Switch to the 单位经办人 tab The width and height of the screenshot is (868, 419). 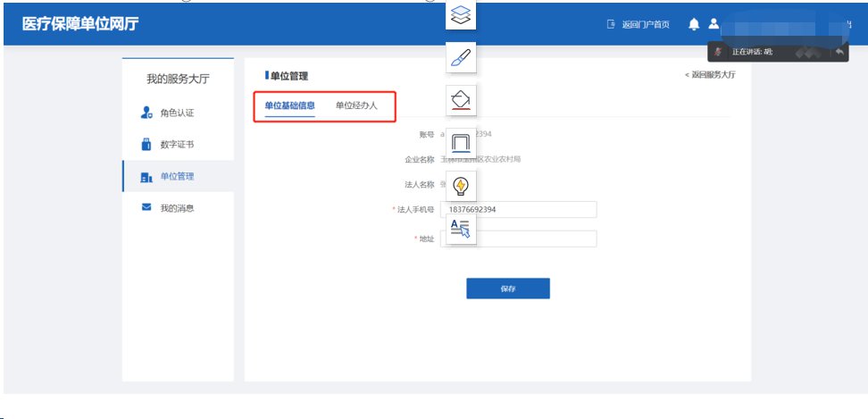(x=356, y=105)
